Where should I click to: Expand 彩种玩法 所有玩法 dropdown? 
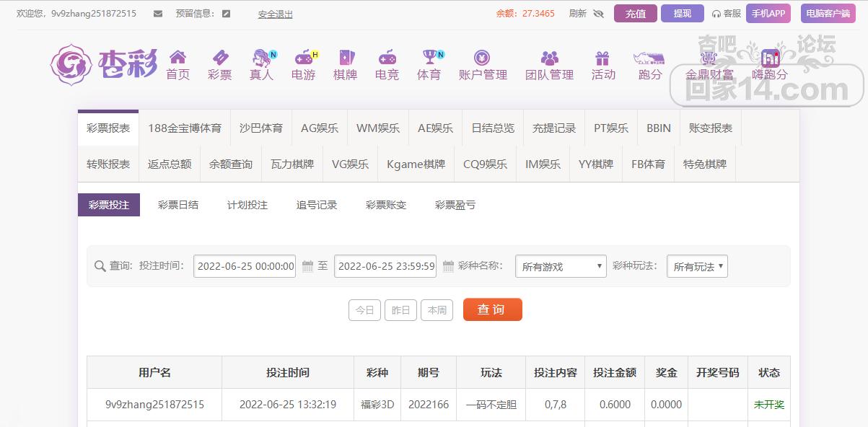[697, 266]
